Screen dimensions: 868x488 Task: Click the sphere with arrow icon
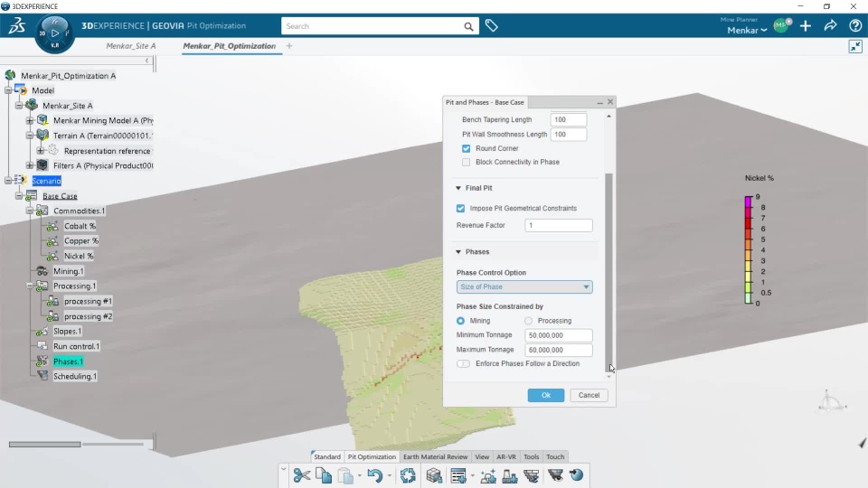576,475
